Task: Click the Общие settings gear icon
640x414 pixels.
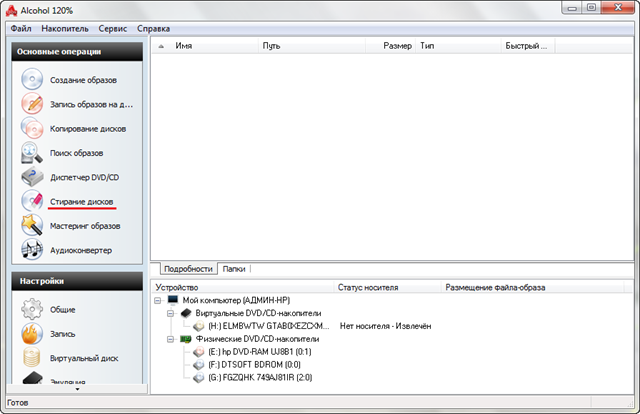Action: pos(32,309)
